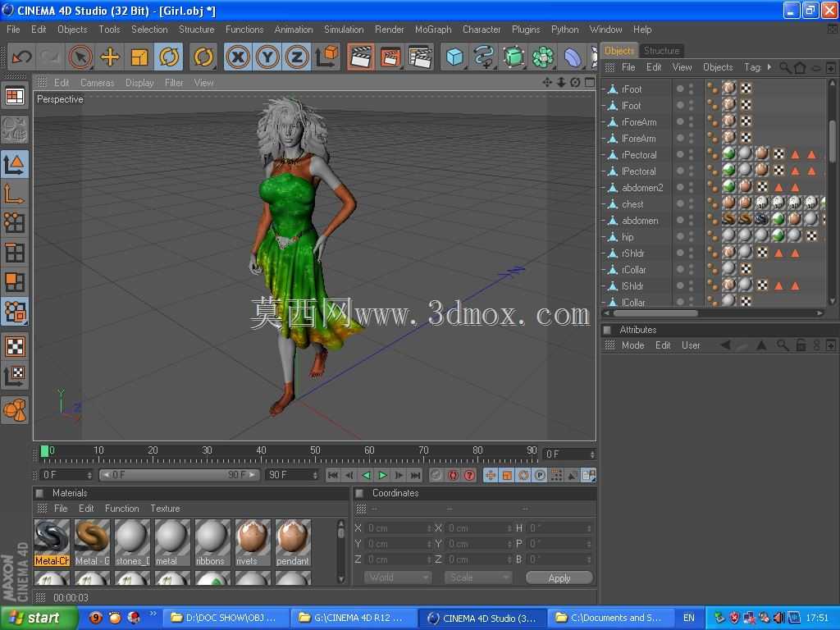Play the animation forward

(x=382, y=475)
